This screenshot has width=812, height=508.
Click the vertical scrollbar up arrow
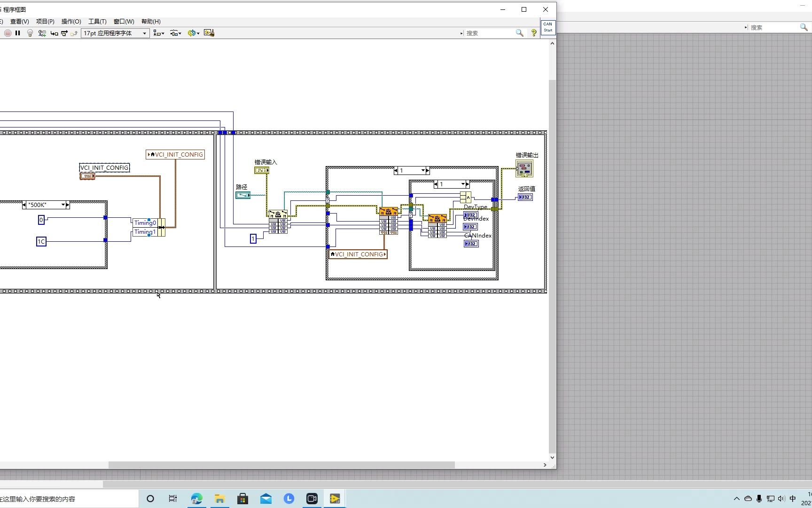tap(552, 43)
